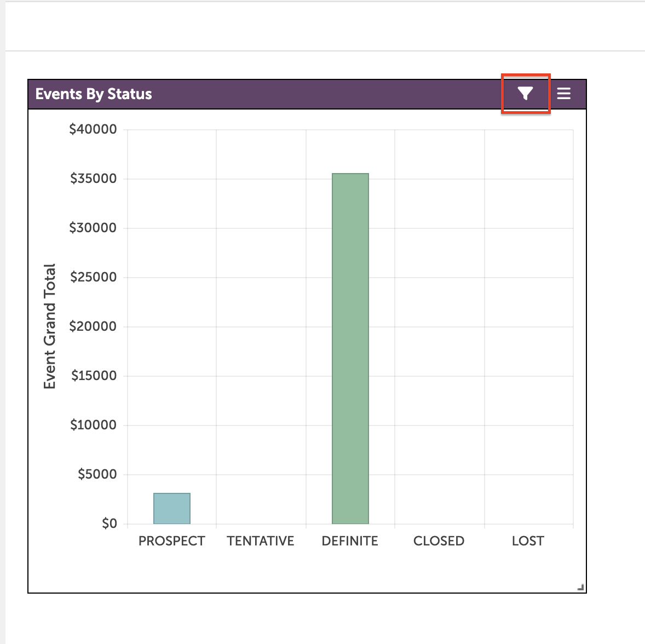Click the widget resize handle corner icon

pyautogui.click(x=580, y=587)
